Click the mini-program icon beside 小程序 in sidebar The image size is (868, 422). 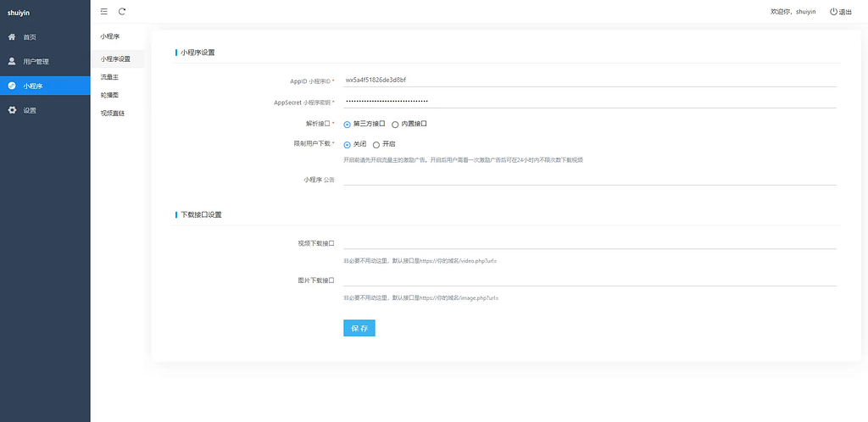click(x=12, y=86)
